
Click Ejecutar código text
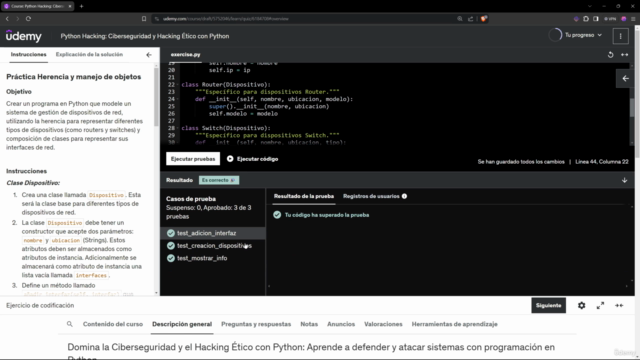tap(258, 159)
